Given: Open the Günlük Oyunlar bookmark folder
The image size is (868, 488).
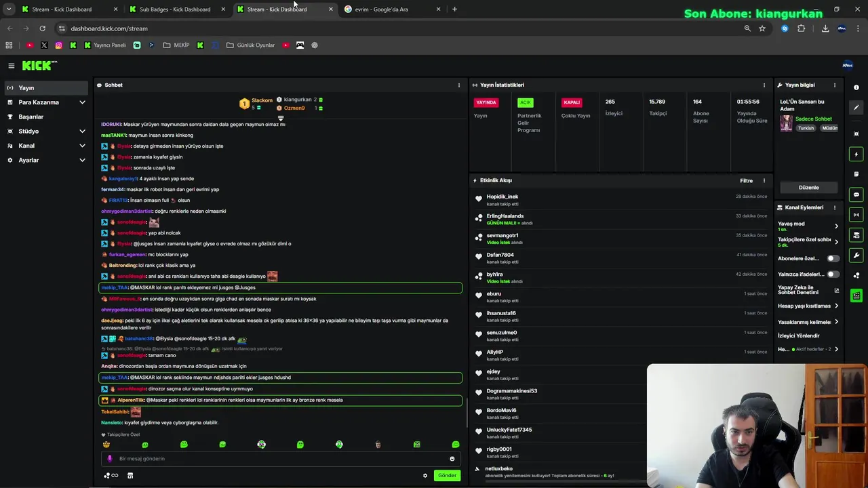Looking at the screenshot, I should click(250, 45).
